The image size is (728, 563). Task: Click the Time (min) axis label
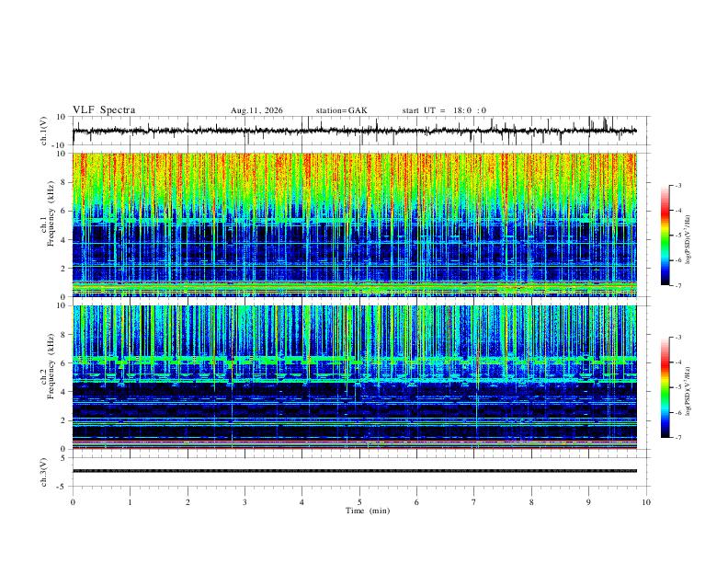368,511
